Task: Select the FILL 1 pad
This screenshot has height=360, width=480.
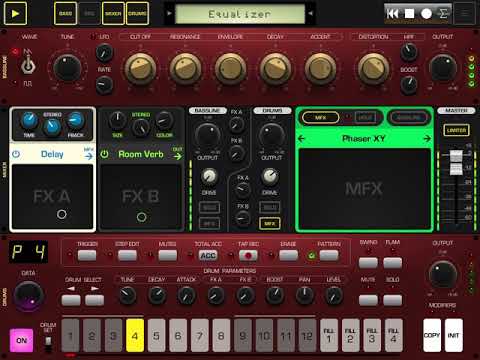Action: click(329, 335)
